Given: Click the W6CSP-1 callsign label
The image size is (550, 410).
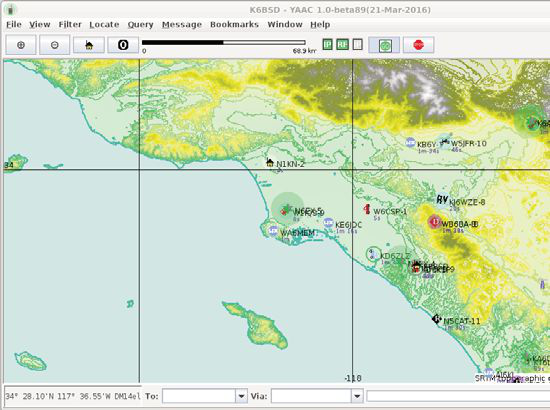Looking at the screenshot, I should tap(390, 211).
